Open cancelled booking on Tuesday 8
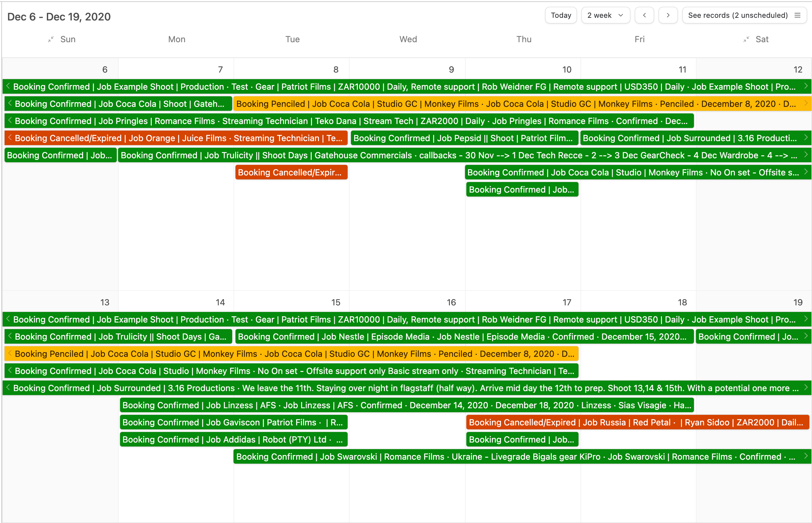 [291, 172]
